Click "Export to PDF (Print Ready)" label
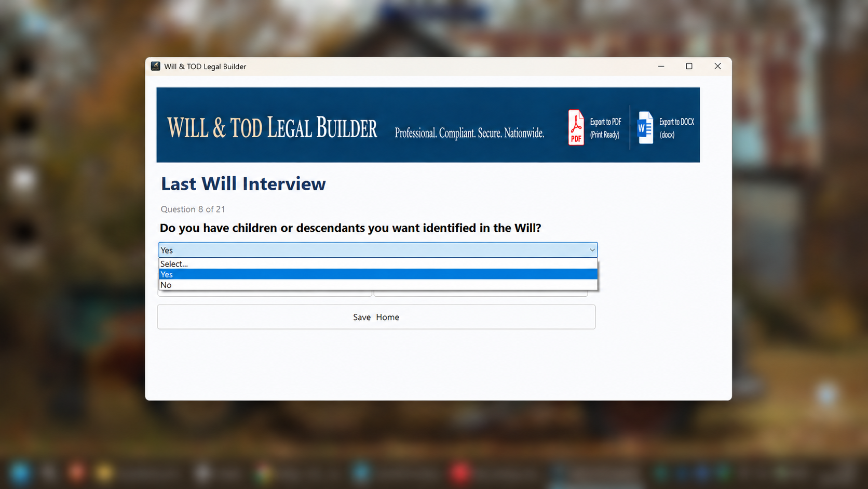 [605, 128]
